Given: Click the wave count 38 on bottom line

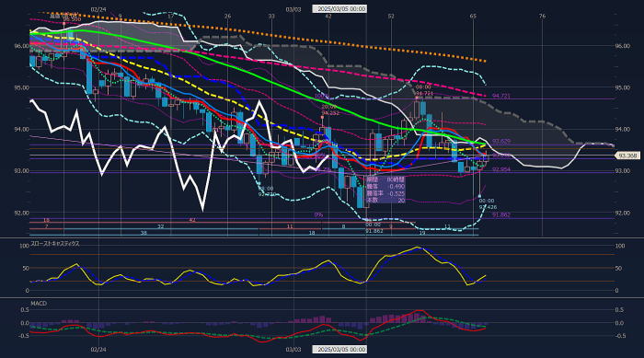Looking at the screenshot, I should point(144,233).
